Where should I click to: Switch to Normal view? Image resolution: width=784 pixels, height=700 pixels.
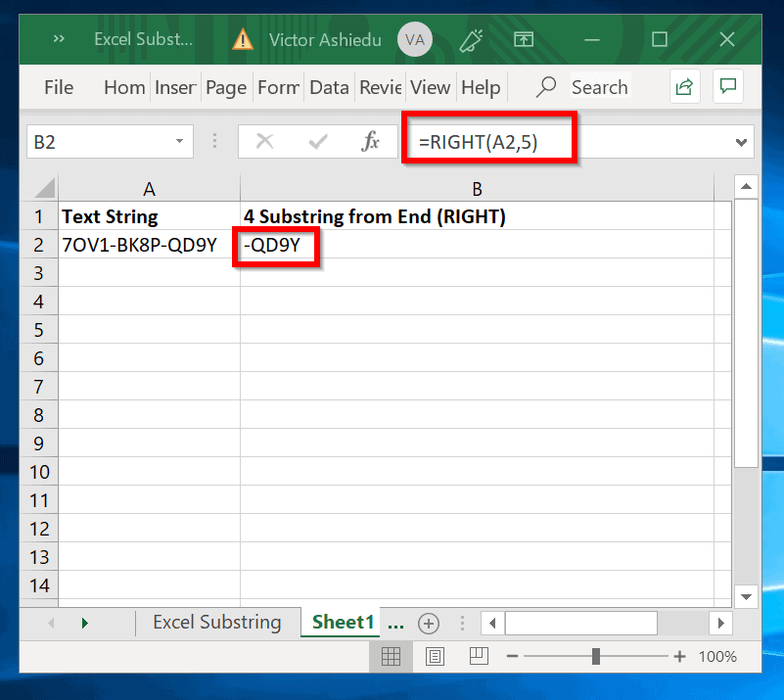[x=391, y=657]
